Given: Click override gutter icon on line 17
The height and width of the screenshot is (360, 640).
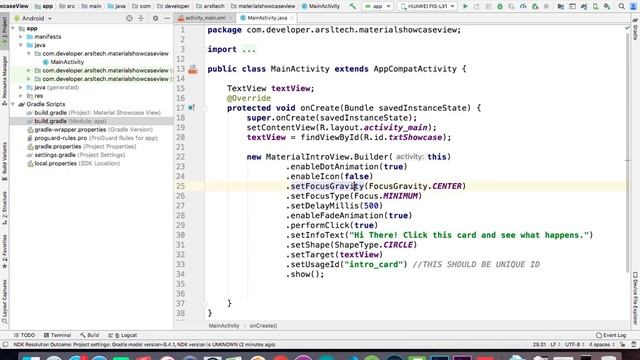Looking at the screenshot, I should (191, 108).
